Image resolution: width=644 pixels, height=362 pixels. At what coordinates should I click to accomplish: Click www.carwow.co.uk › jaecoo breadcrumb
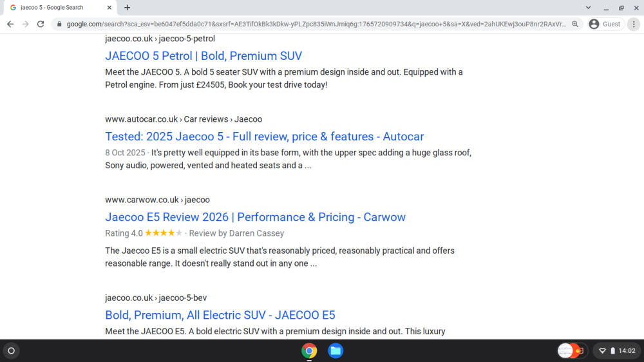(157, 200)
